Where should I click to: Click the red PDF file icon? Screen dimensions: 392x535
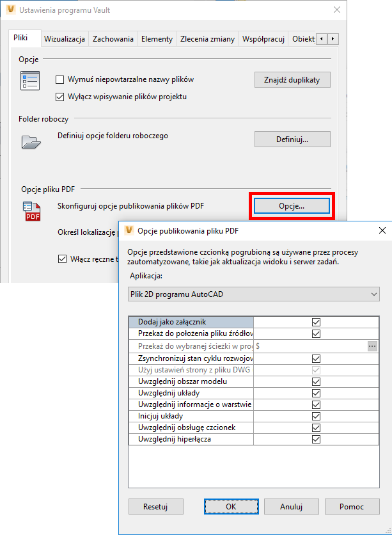(32, 211)
